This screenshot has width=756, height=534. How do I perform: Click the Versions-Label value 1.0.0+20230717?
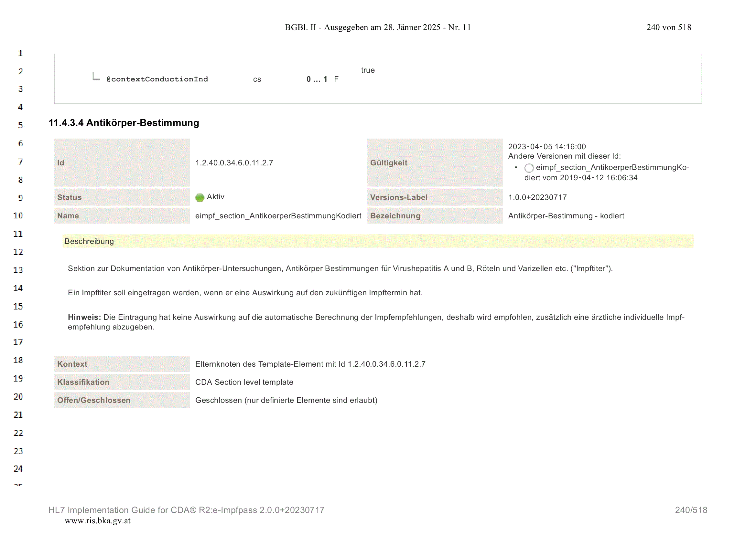(x=537, y=197)
